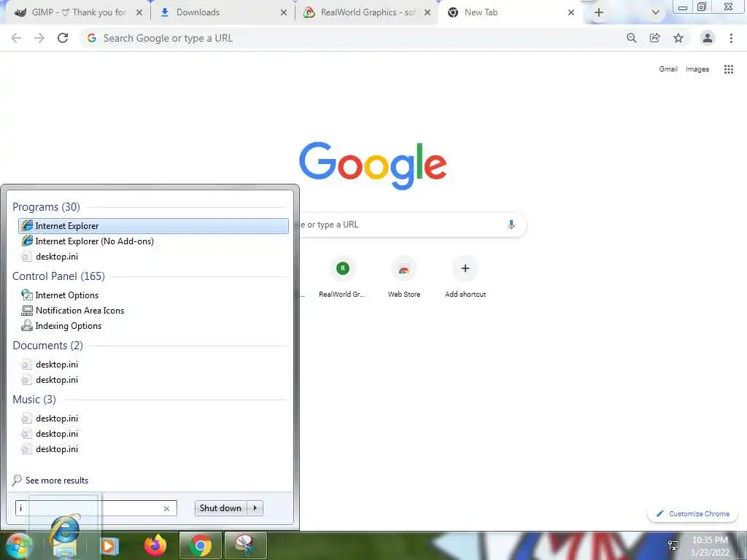
Task: Open Notification Area Icons control panel item
Action: tap(73, 311)
